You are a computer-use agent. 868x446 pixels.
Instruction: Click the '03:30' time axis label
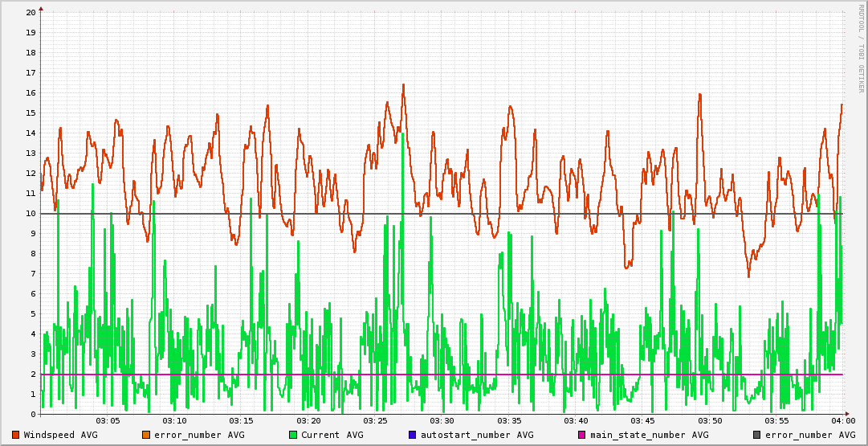click(x=442, y=422)
